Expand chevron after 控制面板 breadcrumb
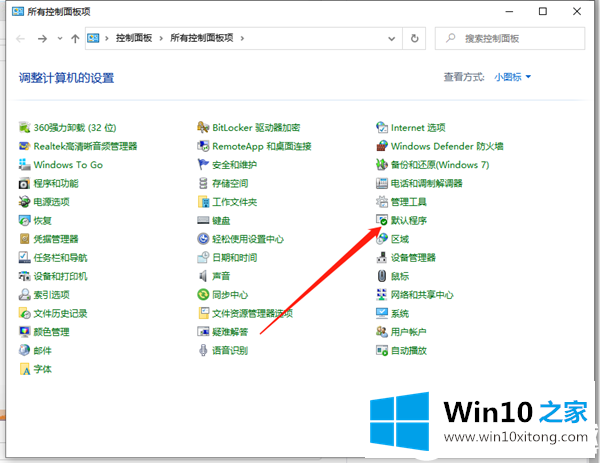 point(161,38)
